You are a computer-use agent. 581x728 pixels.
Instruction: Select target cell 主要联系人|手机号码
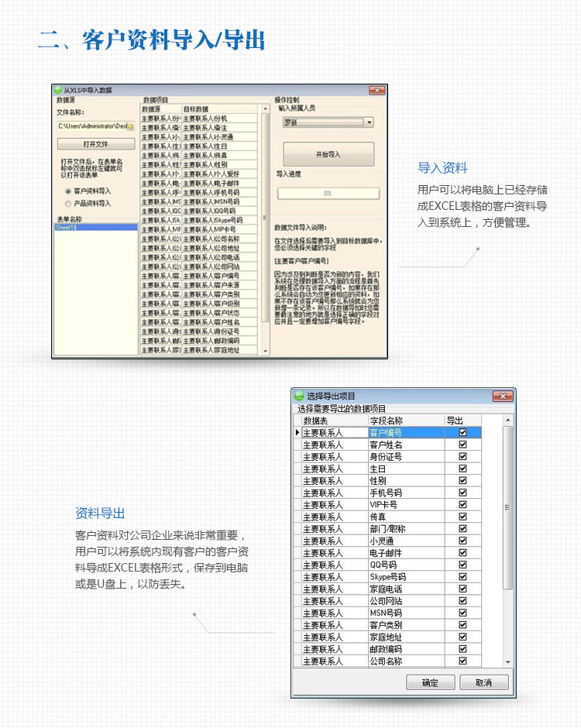pos(219,193)
